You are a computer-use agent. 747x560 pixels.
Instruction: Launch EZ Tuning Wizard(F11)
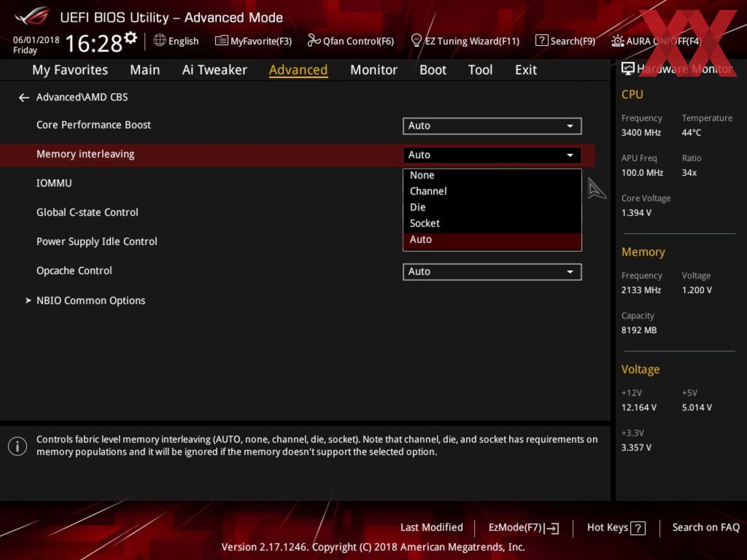pyautogui.click(x=465, y=41)
